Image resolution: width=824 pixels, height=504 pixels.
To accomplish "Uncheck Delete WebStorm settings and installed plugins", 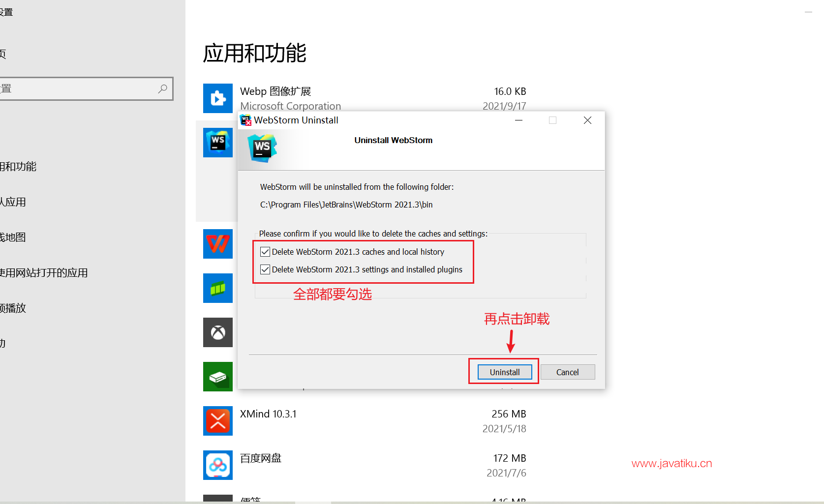I will coord(265,269).
